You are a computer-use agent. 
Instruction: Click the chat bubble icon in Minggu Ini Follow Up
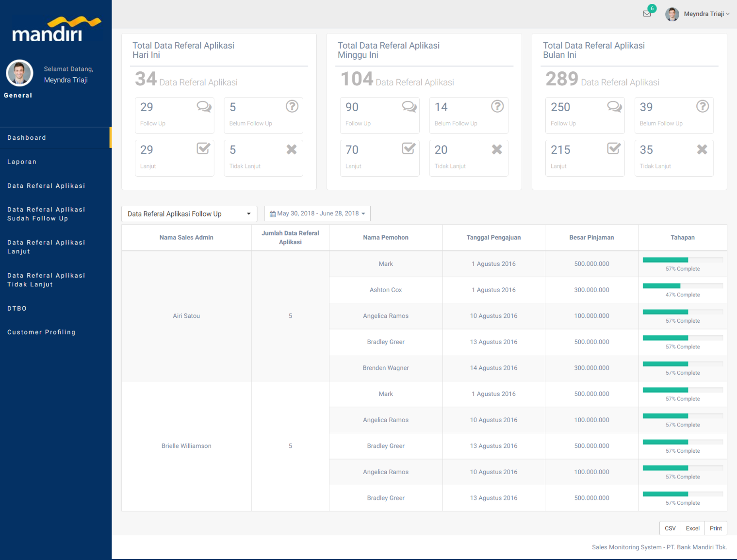pyautogui.click(x=409, y=106)
